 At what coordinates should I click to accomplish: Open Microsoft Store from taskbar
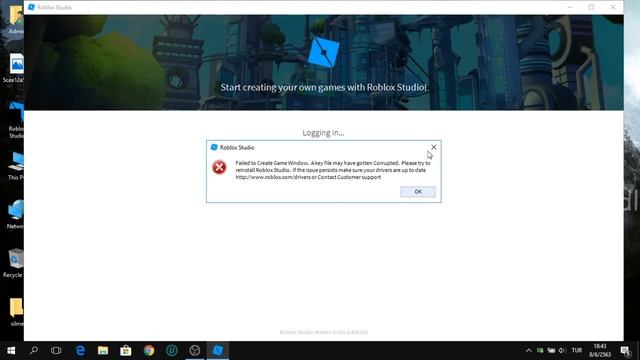[126, 351]
